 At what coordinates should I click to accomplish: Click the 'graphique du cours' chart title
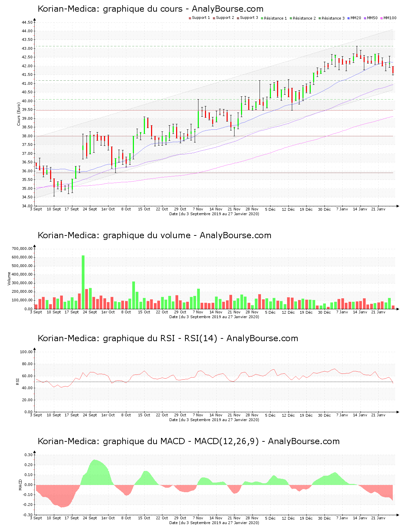(x=150, y=9)
